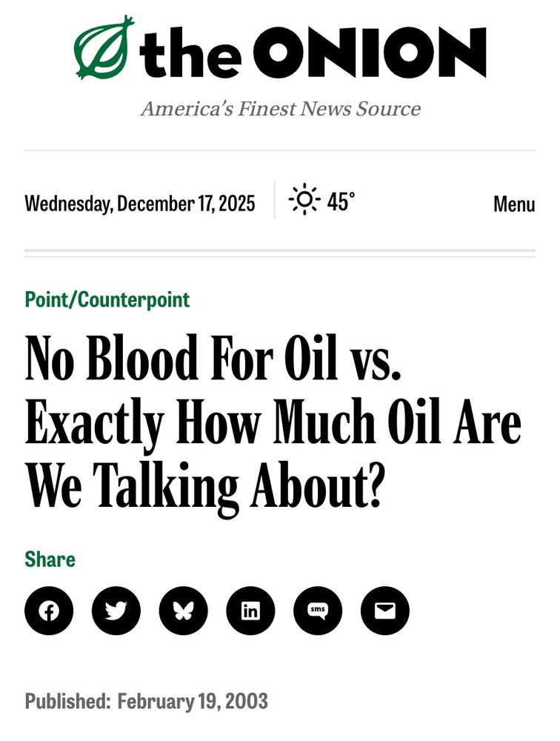This screenshot has width=560, height=741.
Task: Visit the Point/Counterpoint section
Action: (107, 299)
